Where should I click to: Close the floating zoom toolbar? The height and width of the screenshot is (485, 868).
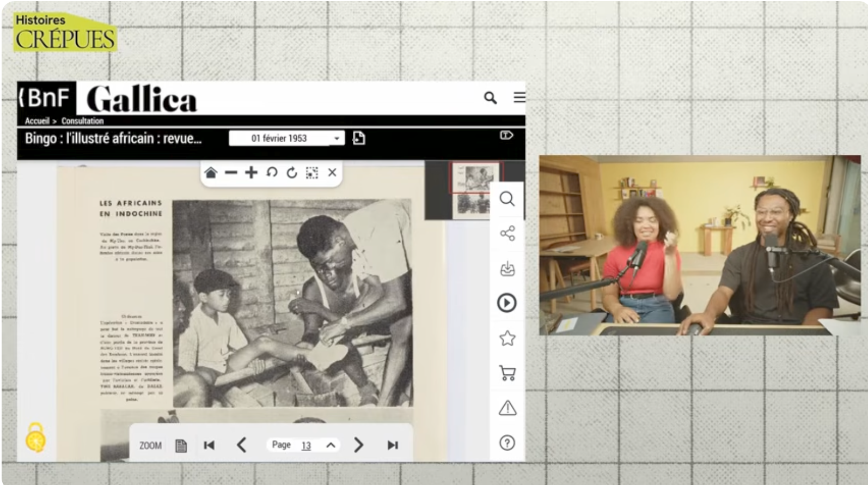[332, 173]
